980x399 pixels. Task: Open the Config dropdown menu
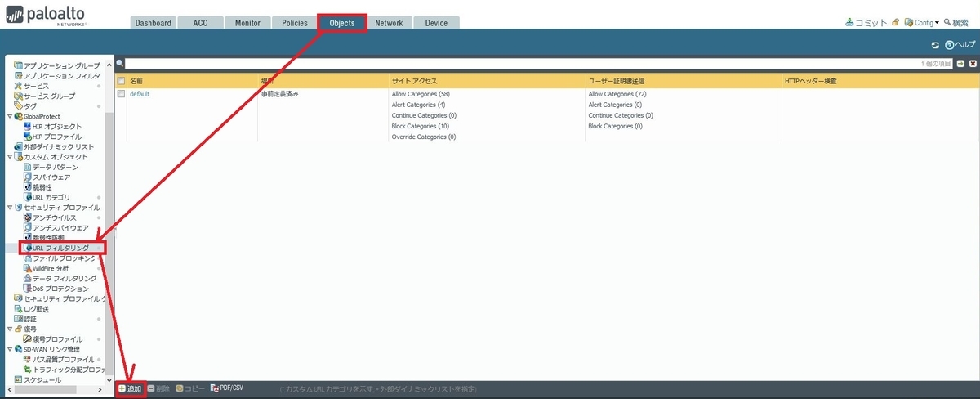click(921, 23)
